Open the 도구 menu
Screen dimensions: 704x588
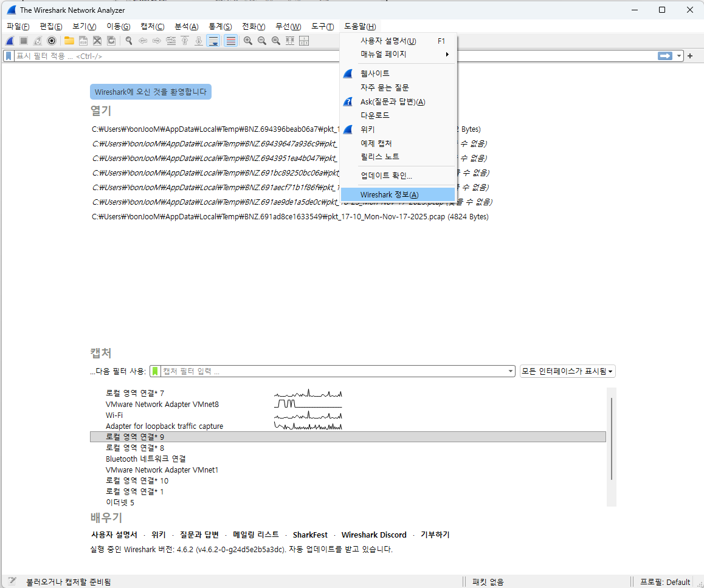322,27
